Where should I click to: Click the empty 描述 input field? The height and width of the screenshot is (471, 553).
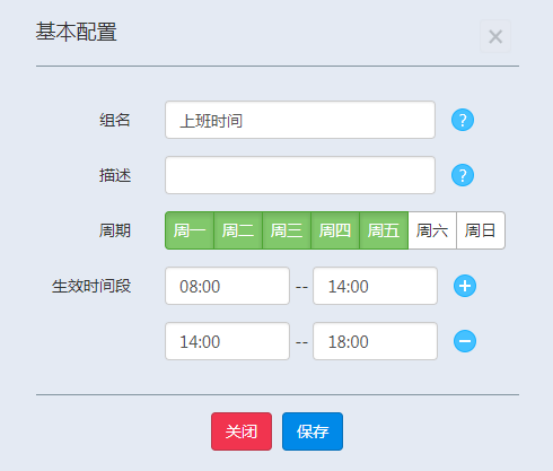[300, 175]
